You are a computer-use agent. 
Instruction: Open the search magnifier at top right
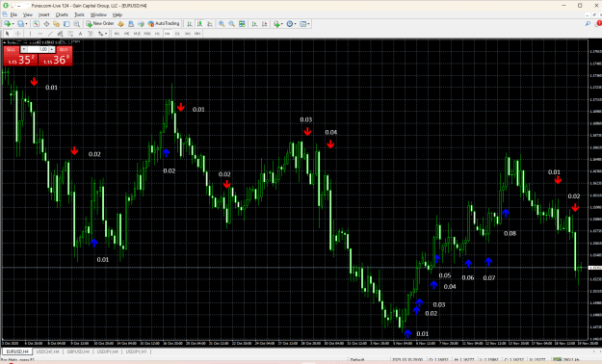(x=588, y=24)
